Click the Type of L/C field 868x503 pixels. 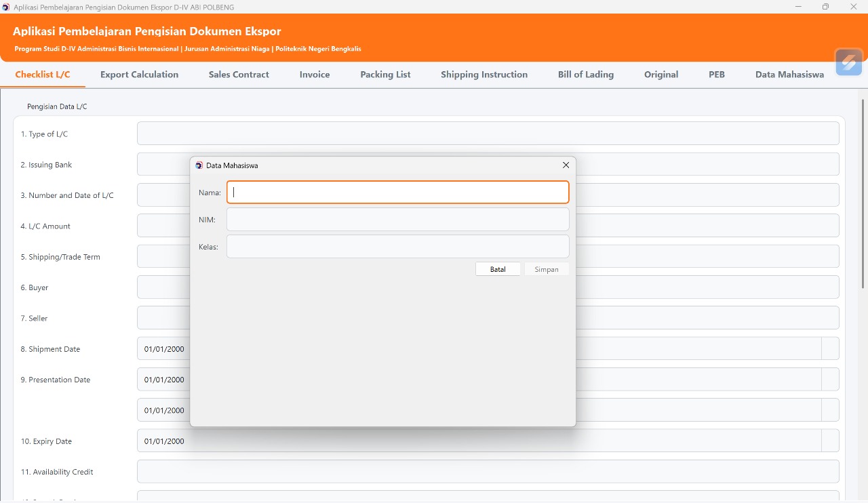pyautogui.click(x=488, y=134)
